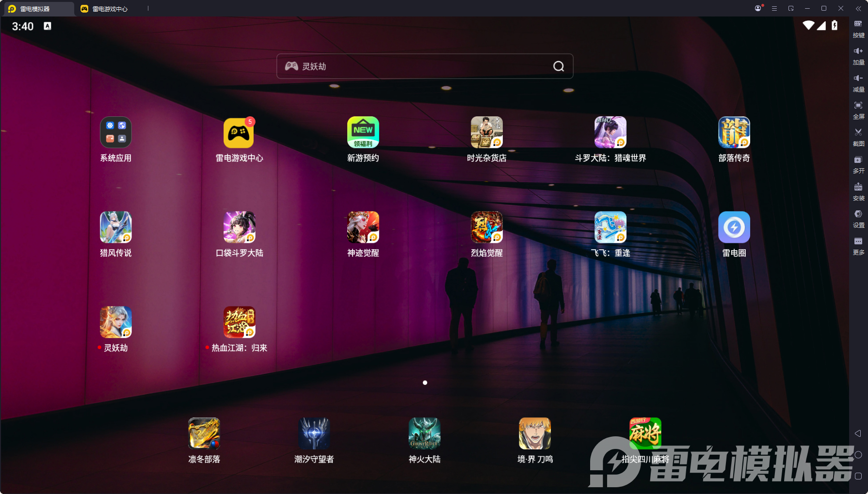Increase volume with the 加量 button

pos(858,56)
